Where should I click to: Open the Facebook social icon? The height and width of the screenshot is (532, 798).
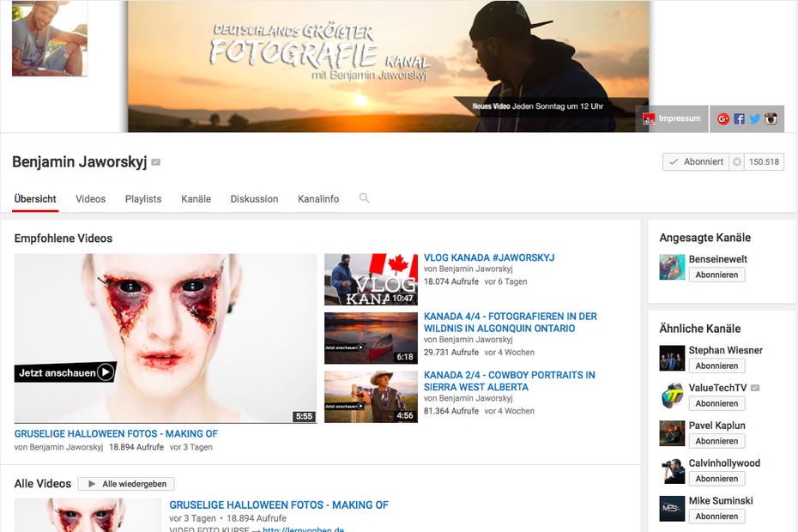pyautogui.click(x=739, y=118)
